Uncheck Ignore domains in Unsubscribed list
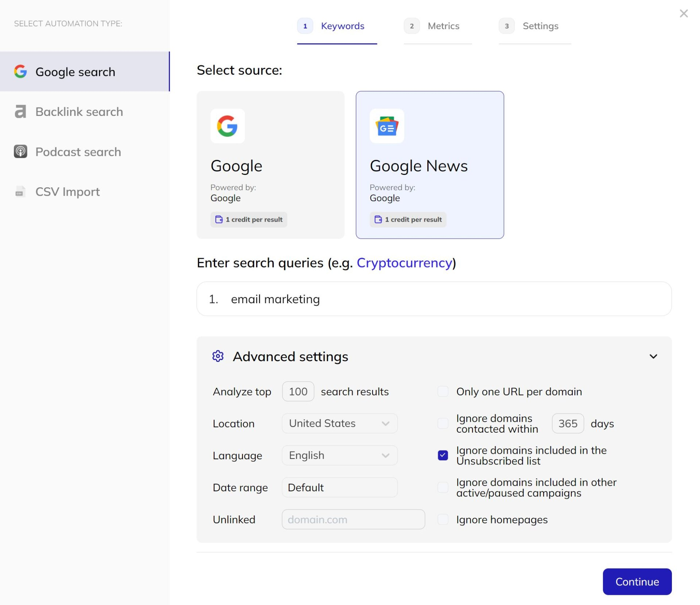This screenshot has height=605, width=700. (443, 455)
